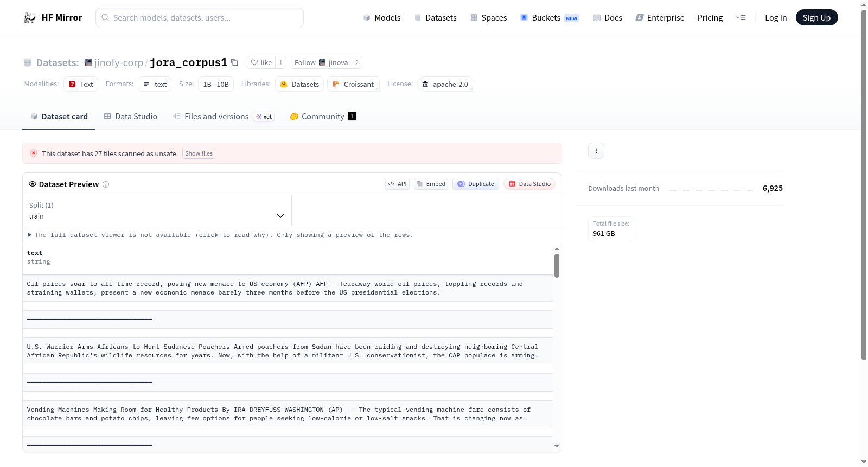Show files scanned as unsafe
This screenshot has width=868, height=467.
199,153
